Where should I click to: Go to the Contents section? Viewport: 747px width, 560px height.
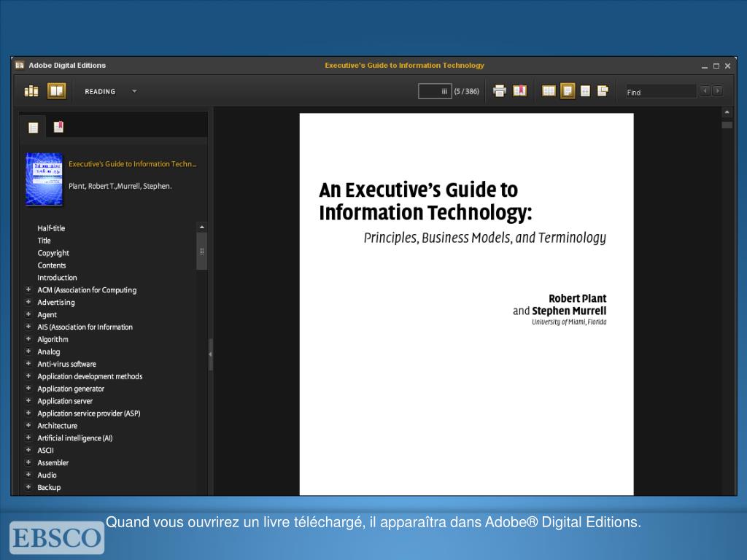coord(52,265)
